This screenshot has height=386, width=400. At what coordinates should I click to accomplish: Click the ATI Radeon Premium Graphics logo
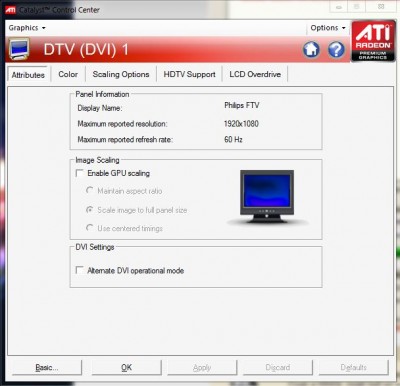(373, 42)
